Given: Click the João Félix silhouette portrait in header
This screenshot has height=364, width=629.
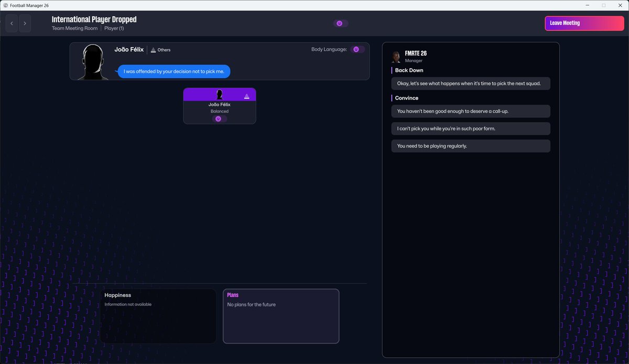Looking at the screenshot, I should (93, 62).
